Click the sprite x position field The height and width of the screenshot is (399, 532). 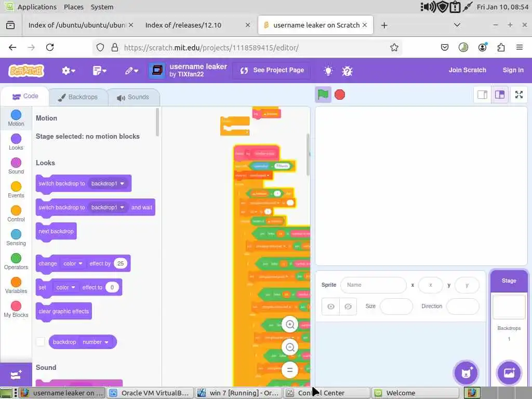431,285
